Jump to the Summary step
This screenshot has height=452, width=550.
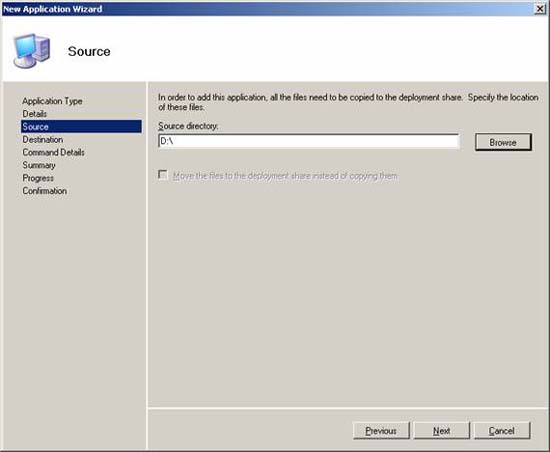pyautogui.click(x=39, y=165)
